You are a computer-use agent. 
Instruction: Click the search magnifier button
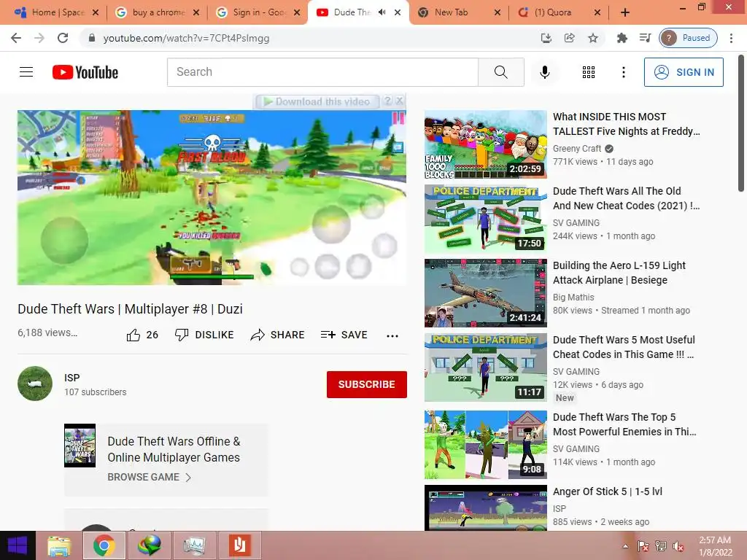point(500,72)
